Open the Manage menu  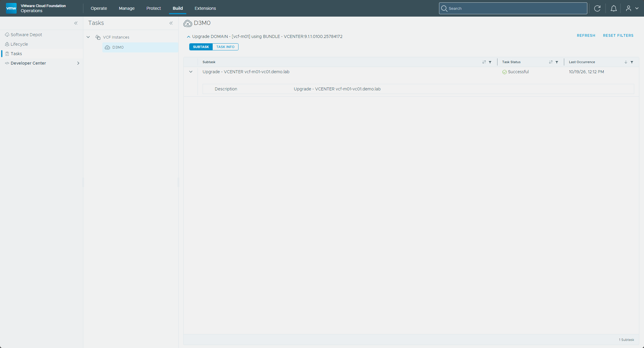point(127,8)
